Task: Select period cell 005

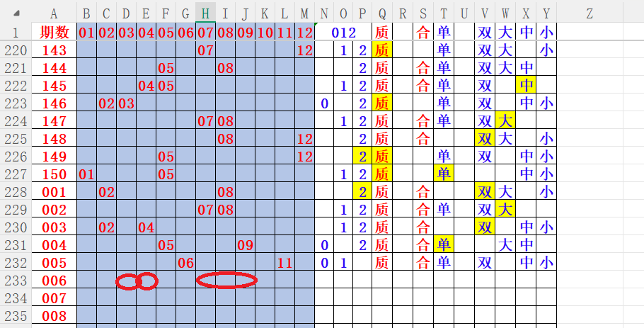Action: [54, 263]
